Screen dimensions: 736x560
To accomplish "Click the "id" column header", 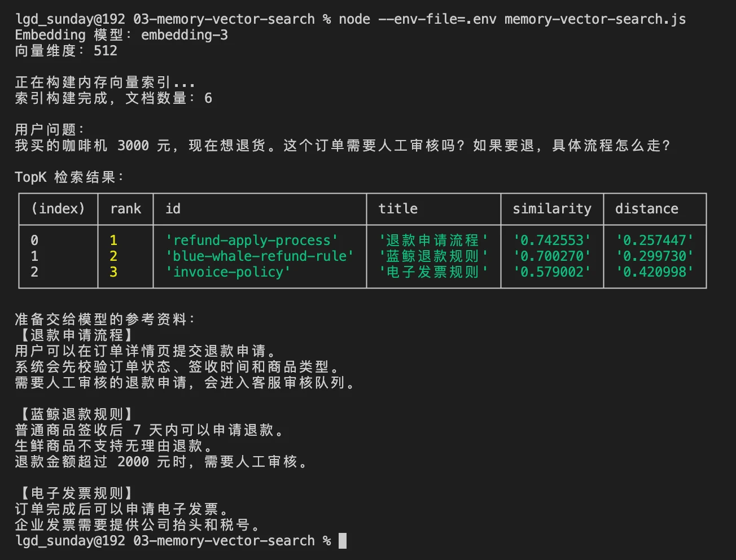I will coord(173,209).
